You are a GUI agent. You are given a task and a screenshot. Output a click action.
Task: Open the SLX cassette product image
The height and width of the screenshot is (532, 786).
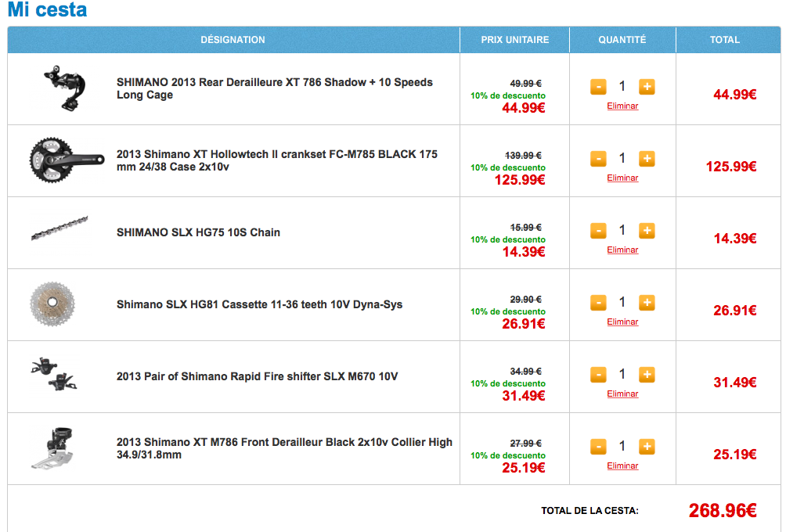[x=52, y=304]
